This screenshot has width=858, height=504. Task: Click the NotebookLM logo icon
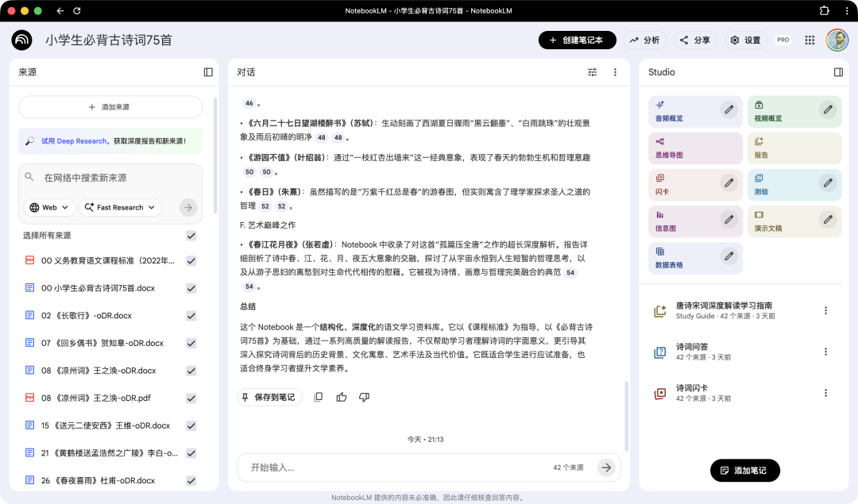click(22, 40)
